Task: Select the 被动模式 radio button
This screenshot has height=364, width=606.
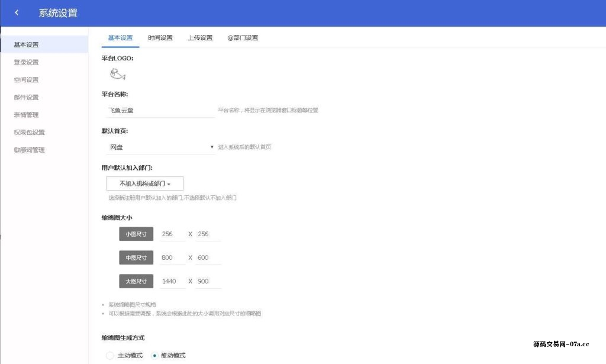Action: [154, 355]
